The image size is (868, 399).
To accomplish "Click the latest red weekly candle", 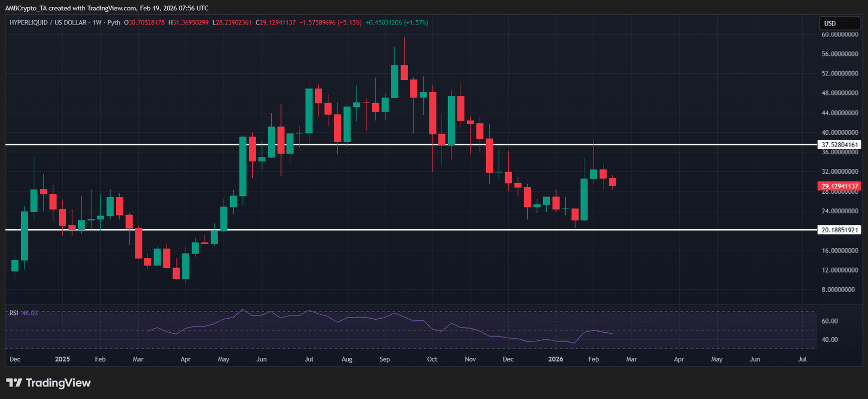I will pyautogui.click(x=612, y=182).
